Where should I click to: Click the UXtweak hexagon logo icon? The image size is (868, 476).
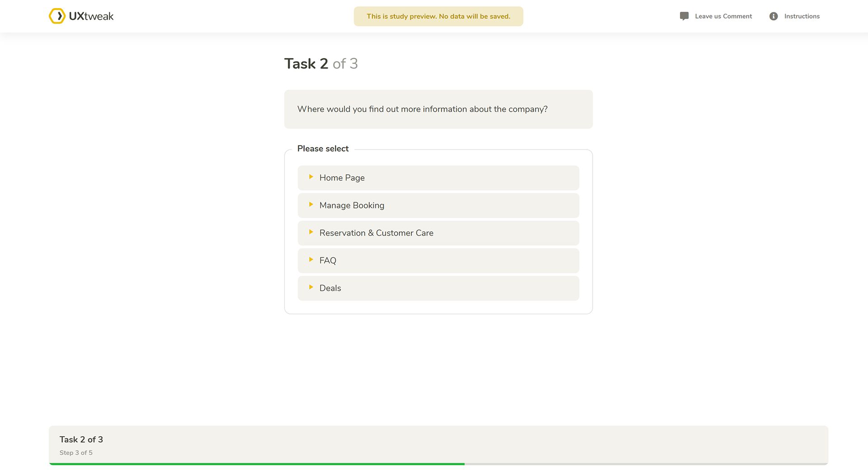pyautogui.click(x=57, y=16)
